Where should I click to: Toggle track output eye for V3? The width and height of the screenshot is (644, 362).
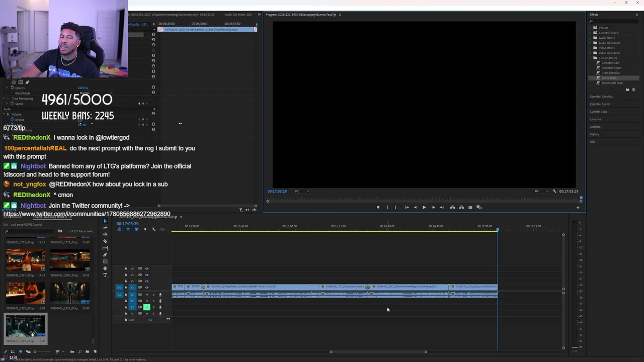tap(147, 275)
